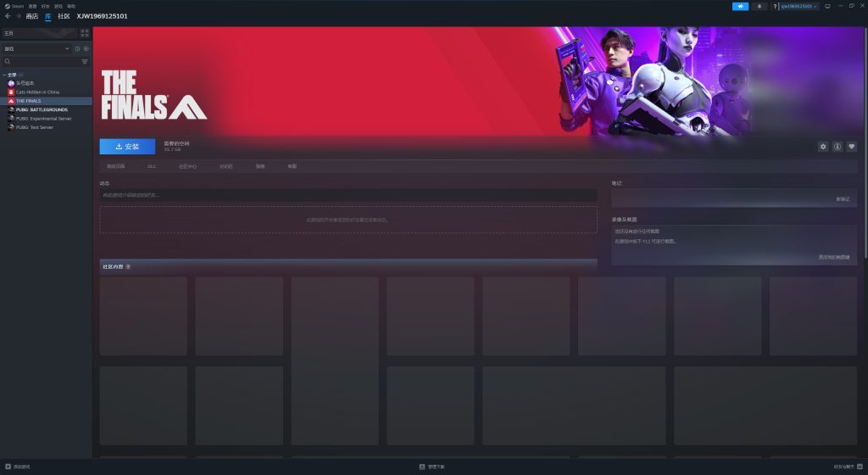Open the 好友与聊天 friends chat button
Screen dimensions: 868x475
point(848,467)
